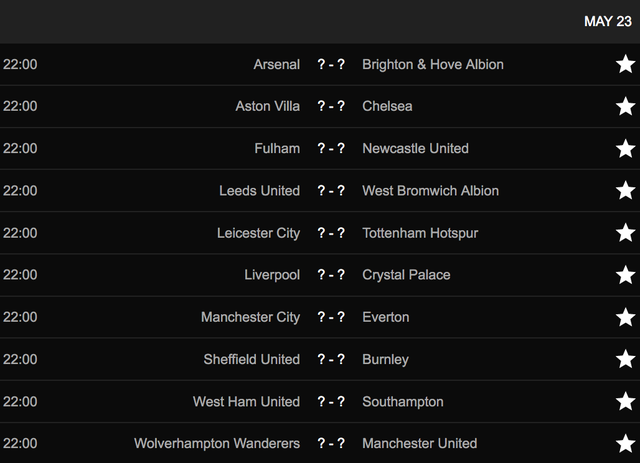Star the Wolverhampton vs Manchester United fixture
This screenshot has width=640, height=463.
(625, 443)
